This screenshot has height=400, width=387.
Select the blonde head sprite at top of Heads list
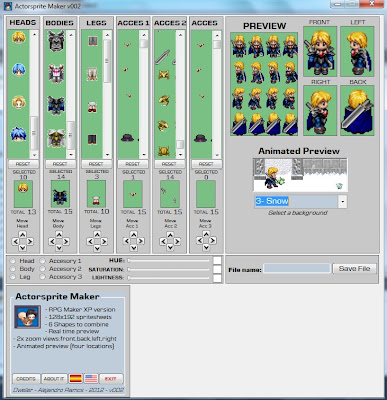19,38
